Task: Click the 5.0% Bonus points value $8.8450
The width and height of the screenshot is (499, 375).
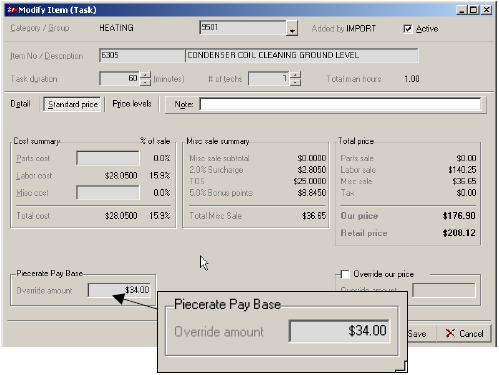Action: click(x=312, y=193)
